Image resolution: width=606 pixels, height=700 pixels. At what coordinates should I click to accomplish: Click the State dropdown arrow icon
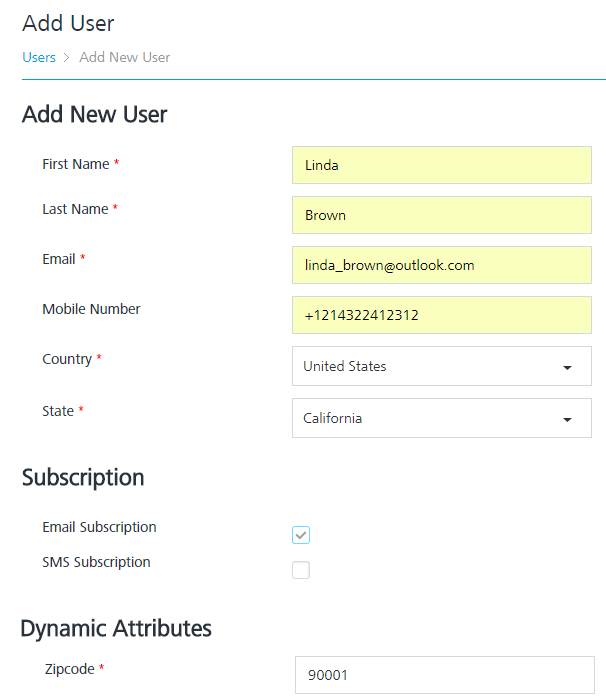point(567,419)
